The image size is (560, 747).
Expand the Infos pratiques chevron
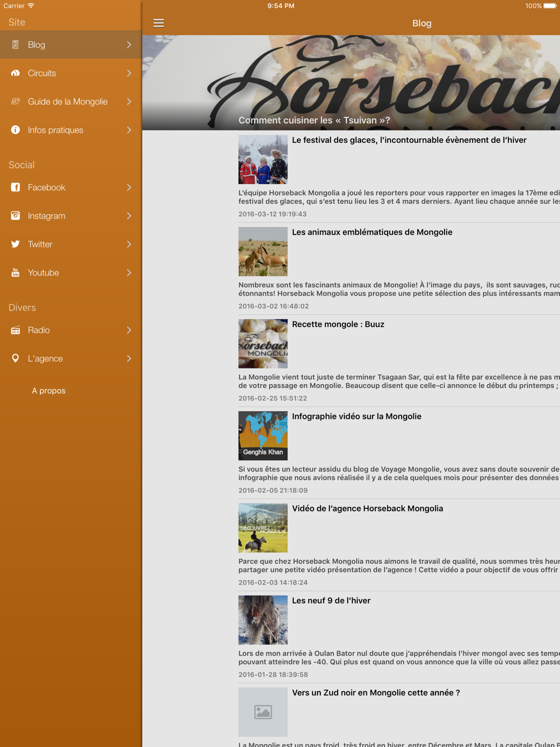(129, 130)
